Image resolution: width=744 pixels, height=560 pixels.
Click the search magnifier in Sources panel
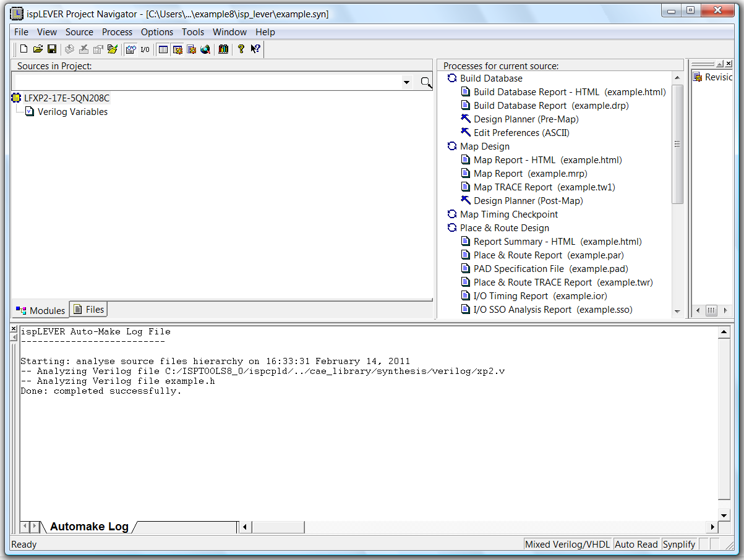click(426, 82)
